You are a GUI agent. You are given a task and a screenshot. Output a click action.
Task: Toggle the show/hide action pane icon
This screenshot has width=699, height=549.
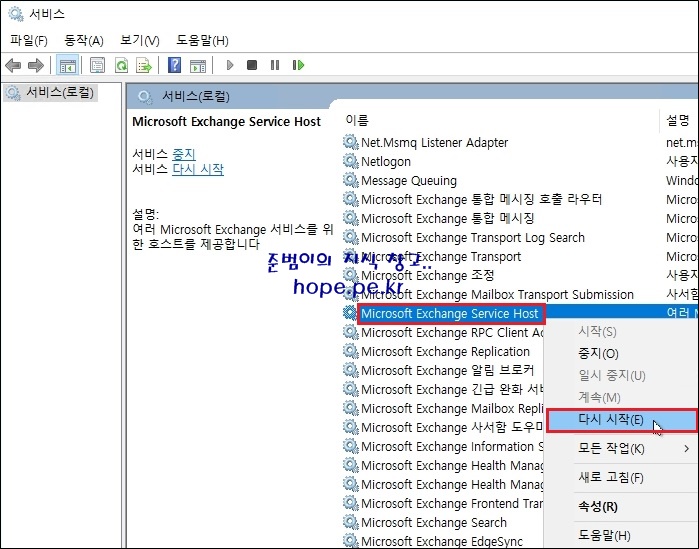(x=198, y=66)
